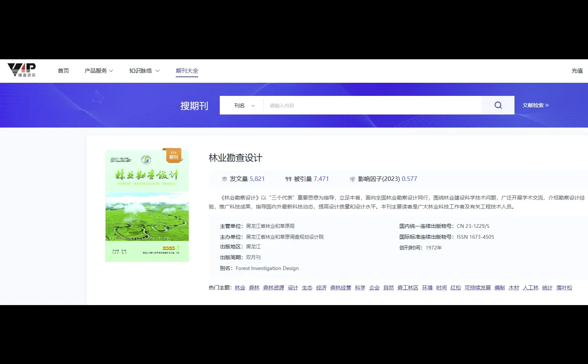Expand the 产品服务 menu
Viewport: 588px width, 364px height.
[x=98, y=70]
